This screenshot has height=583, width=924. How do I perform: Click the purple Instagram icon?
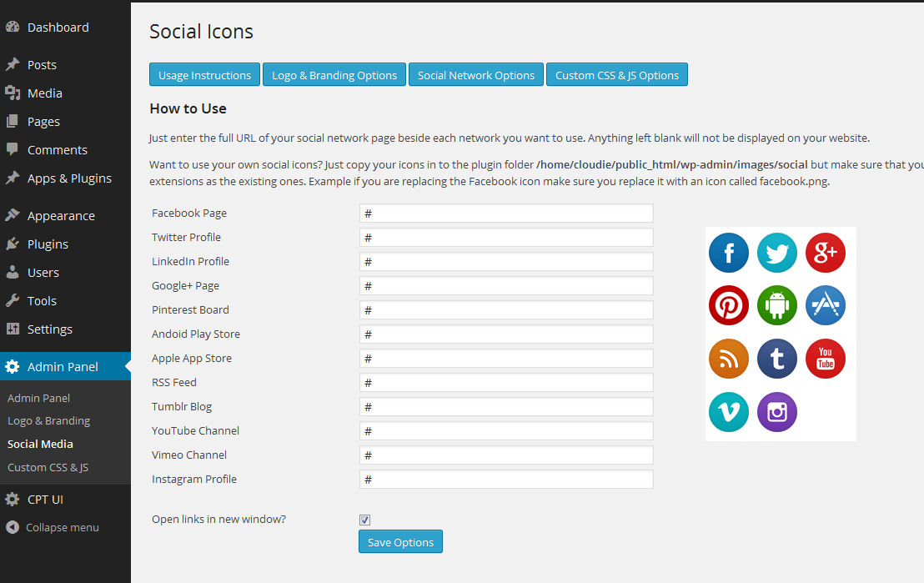[776, 412]
